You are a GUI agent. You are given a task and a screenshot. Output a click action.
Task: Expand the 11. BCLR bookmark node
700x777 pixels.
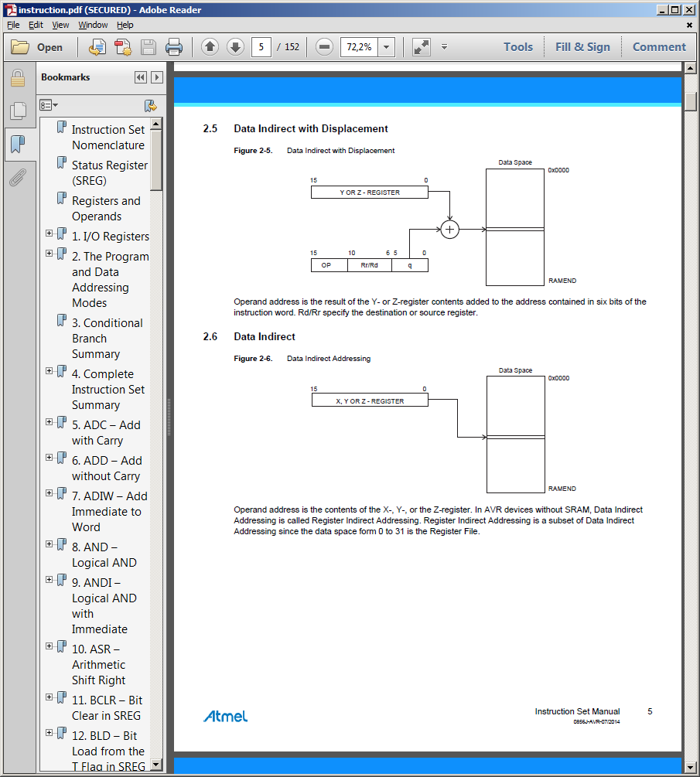[x=49, y=697]
